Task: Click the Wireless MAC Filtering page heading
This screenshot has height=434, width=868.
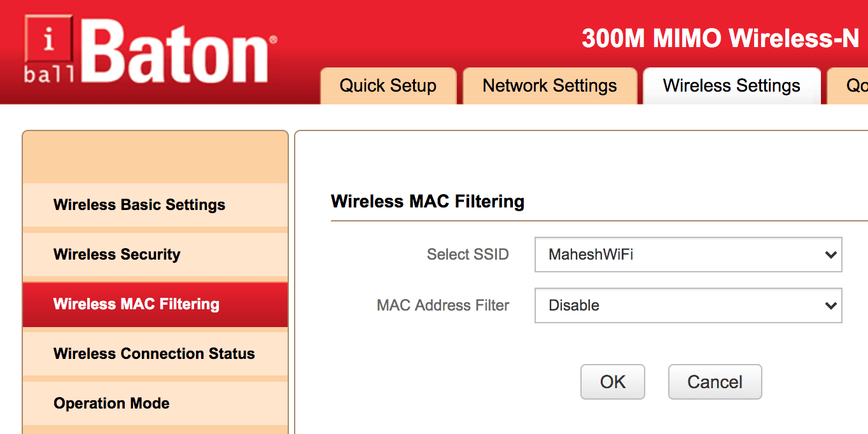Action: pyautogui.click(x=428, y=202)
